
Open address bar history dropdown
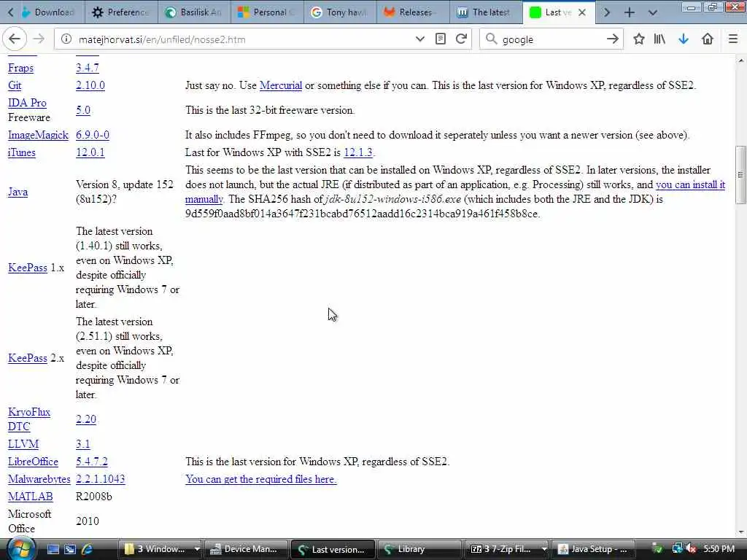pyautogui.click(x=419, y=39)
